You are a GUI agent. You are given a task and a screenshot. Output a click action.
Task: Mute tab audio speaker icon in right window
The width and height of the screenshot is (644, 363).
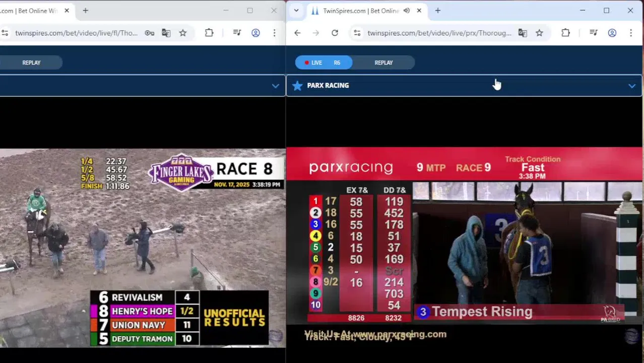coord(407,11)
